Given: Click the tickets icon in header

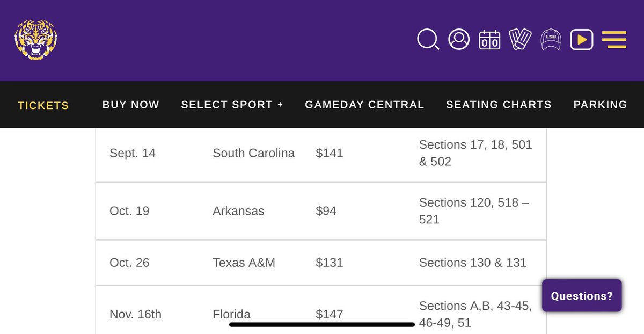Looking at the screenshot, I should (520, 40).
